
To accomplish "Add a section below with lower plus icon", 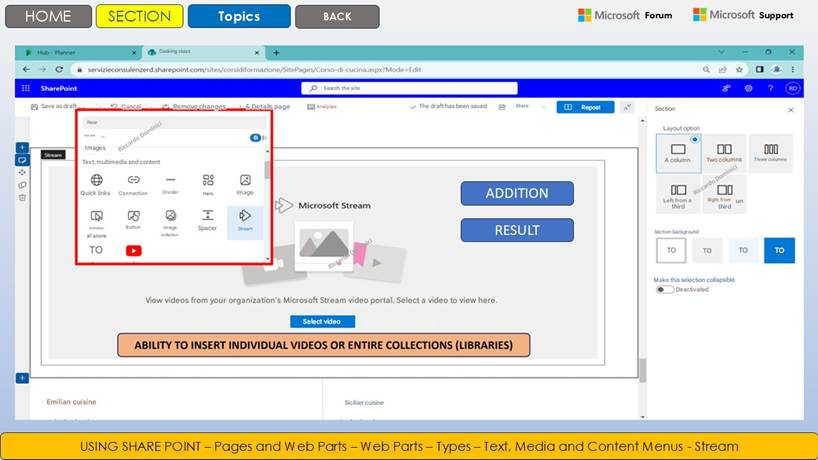I will (x=22, y=378).
